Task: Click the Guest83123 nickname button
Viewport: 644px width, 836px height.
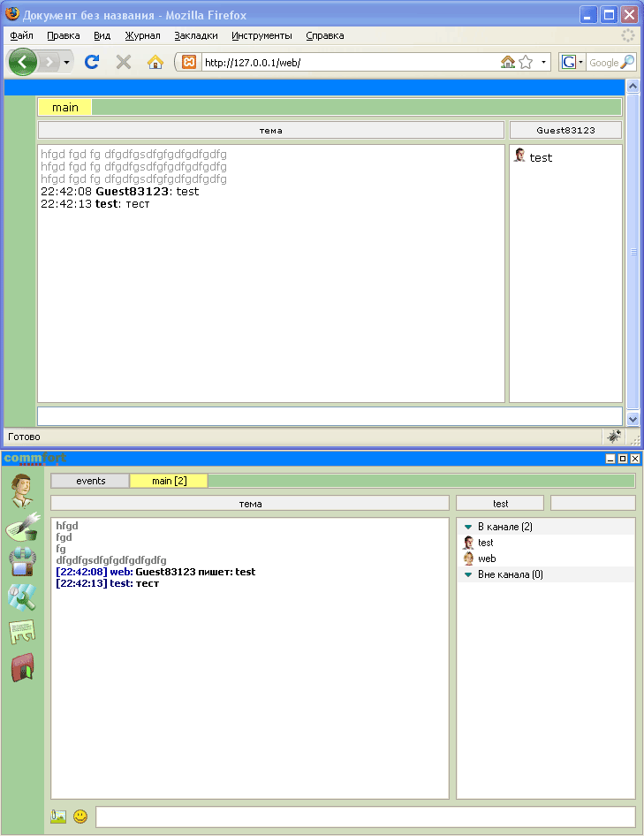Action: [x=565, y=130]
